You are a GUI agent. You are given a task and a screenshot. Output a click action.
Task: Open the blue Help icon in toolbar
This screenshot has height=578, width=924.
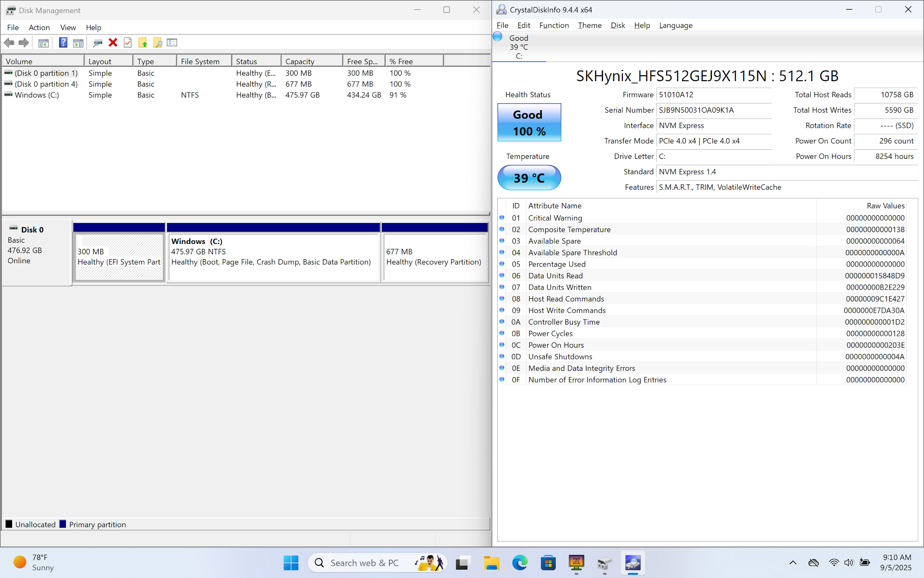pyautogui.click(x=63, y=42)
